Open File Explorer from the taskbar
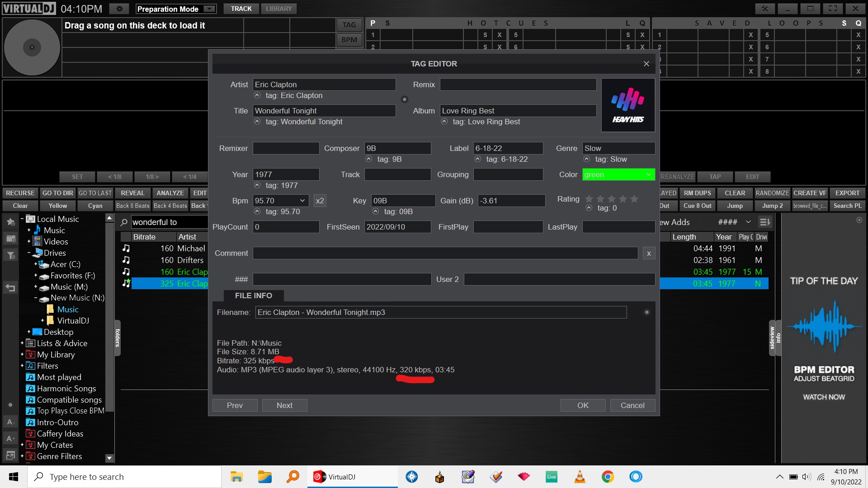This screenshot has width=868, height=488. [x=236, y=477]
